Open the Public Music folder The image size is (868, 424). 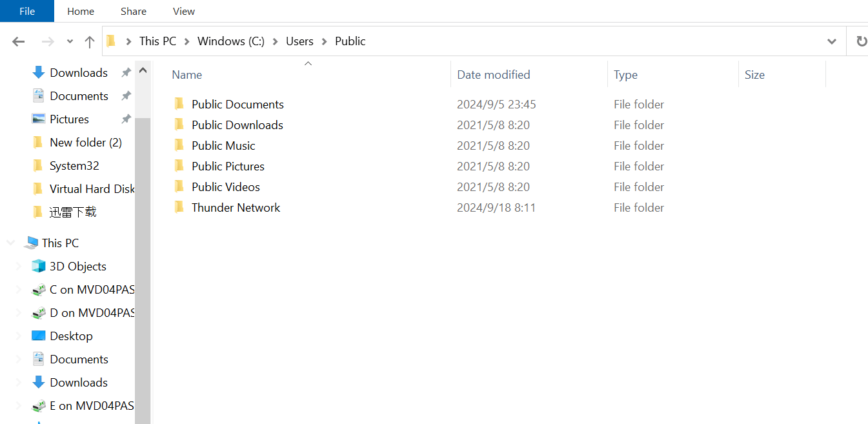(x=225, y=145)
